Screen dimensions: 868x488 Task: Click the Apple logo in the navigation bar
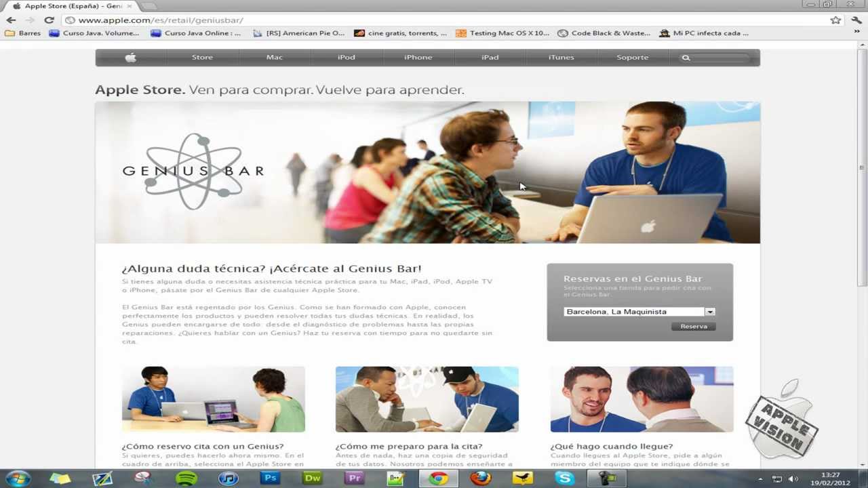point(130,58)
